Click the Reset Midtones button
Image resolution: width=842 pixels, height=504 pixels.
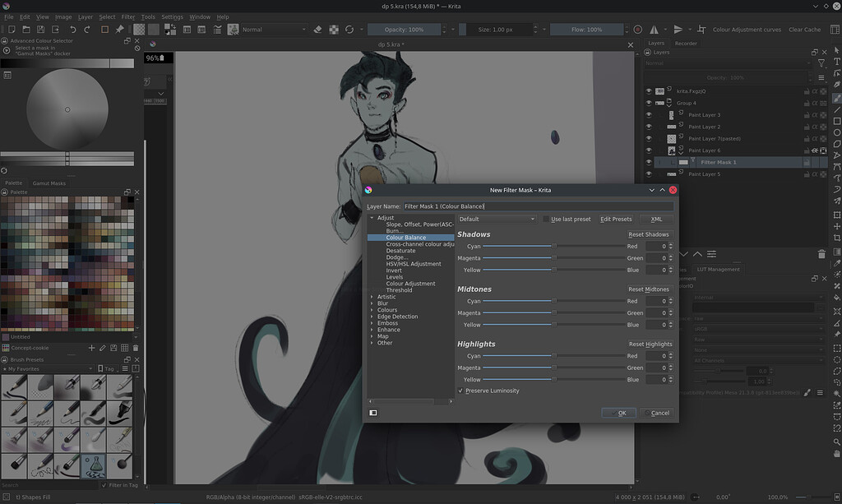tap(650, 289)
